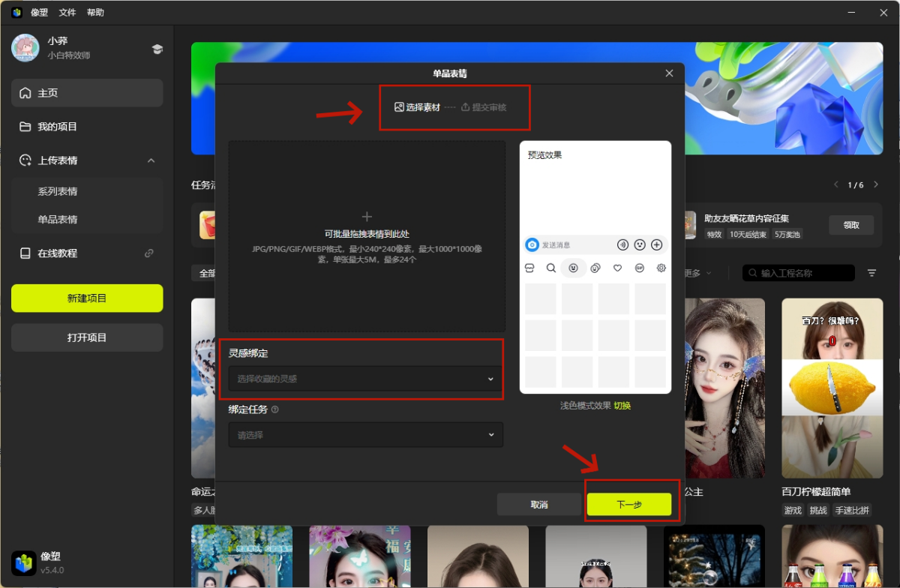Toggle the preview mode with 切换
The width and height of the screenshot is (900, 588).
622,405
